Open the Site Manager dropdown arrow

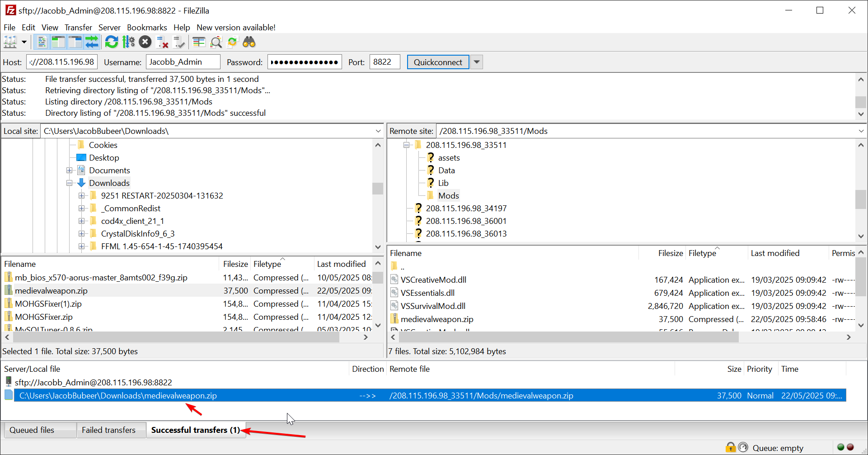coord(24,43)
